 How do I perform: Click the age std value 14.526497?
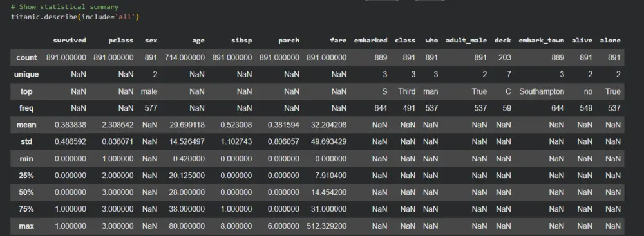point(187,142)
